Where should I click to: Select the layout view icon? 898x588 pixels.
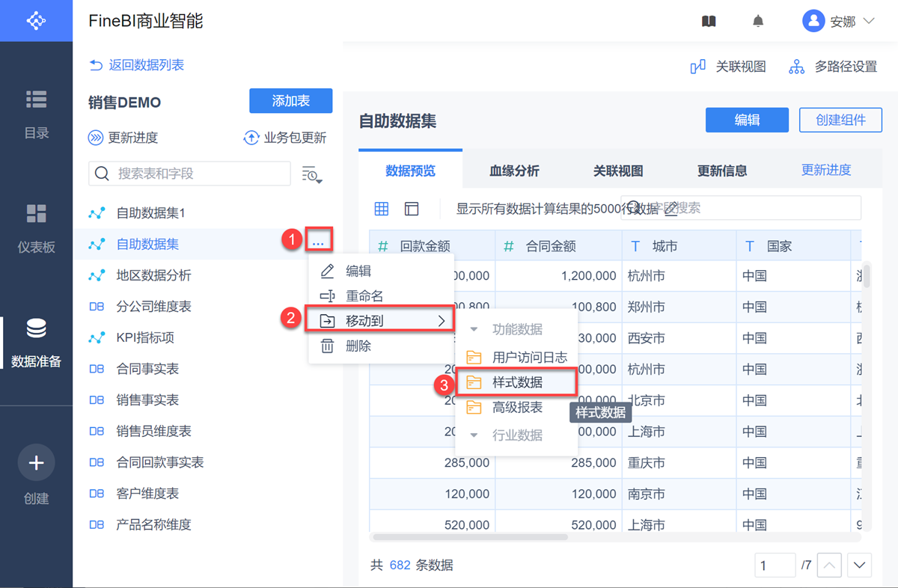[412, 209]
